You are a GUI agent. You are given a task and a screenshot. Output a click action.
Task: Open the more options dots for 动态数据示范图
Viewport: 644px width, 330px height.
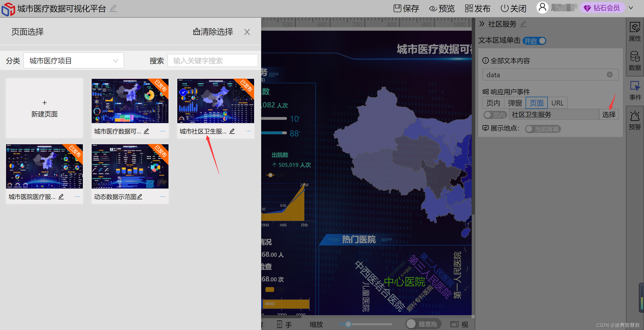click(x=163, y=197)
